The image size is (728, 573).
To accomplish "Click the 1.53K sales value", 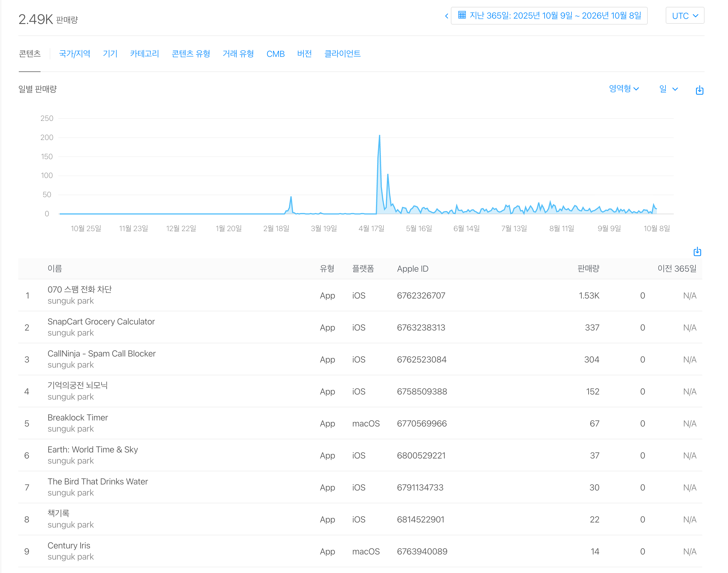I will click(589, 296).
